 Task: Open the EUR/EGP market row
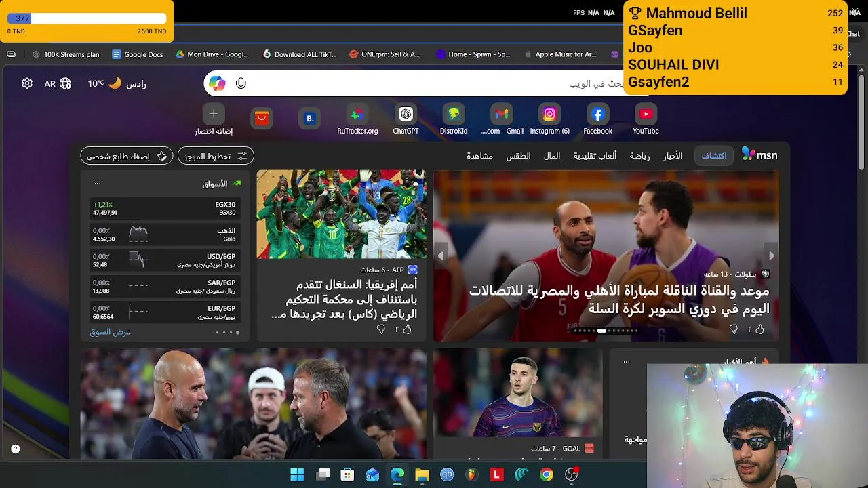click(165, 312)
